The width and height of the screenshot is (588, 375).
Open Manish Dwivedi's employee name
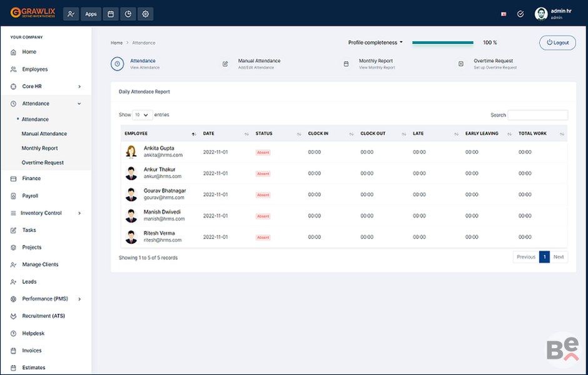[x=162, y=212]
